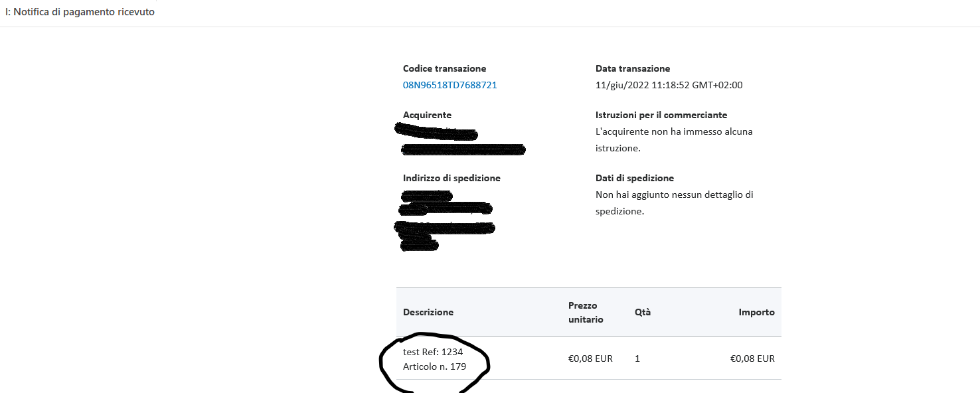
Task: Click the 'Dati di spedizione' heading
Action: click(635, 178)
